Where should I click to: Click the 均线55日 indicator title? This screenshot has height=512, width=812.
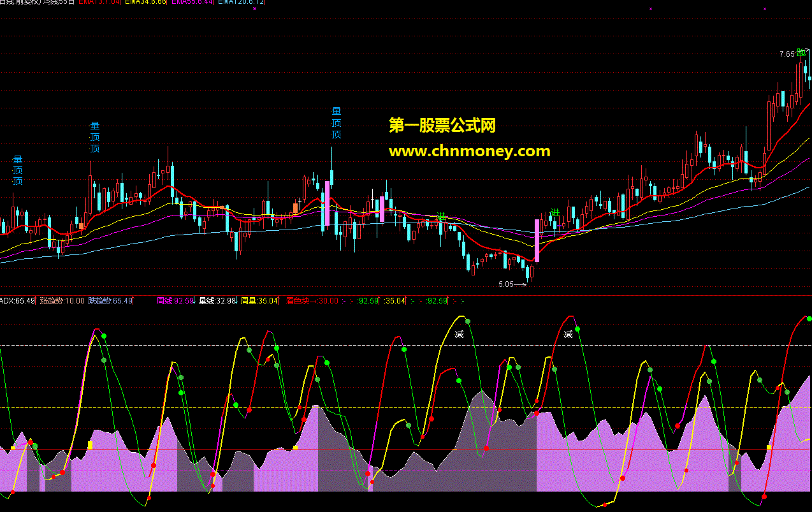tap(59, 3)
